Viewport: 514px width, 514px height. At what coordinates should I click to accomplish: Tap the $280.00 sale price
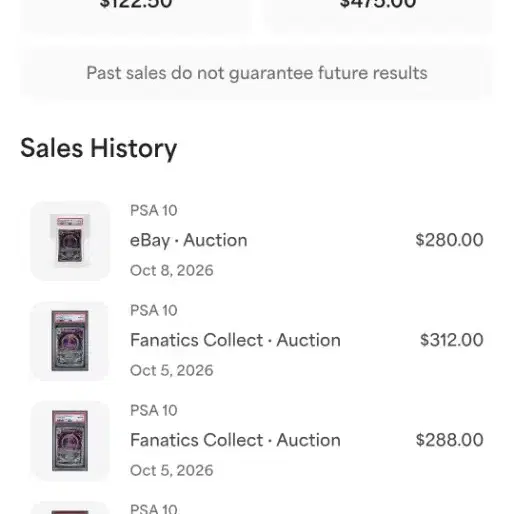(449, 240)
